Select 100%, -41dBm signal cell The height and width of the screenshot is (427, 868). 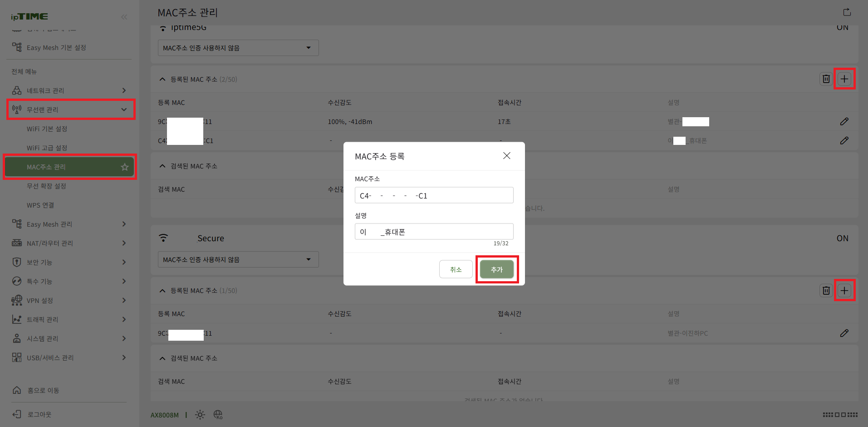[x=350, y=122]
